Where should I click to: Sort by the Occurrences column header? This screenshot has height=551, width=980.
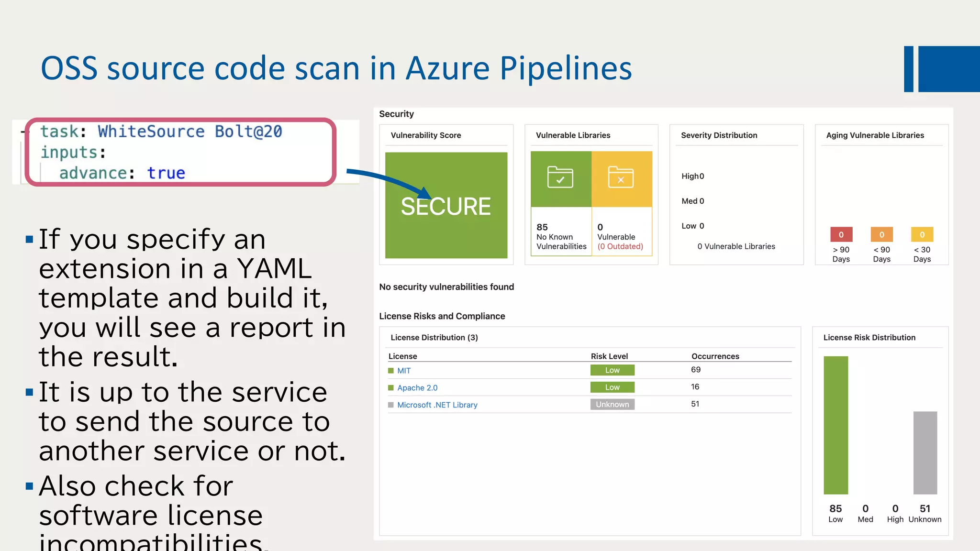click(715, 356)
